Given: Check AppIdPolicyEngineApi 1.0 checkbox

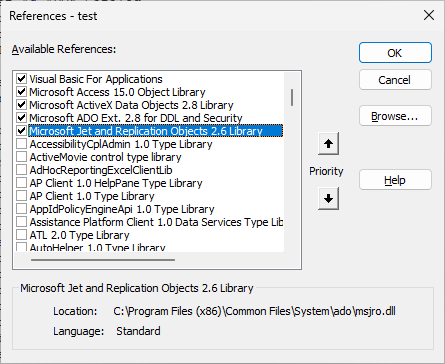Looking at the screenshot, I should (21, 209).
